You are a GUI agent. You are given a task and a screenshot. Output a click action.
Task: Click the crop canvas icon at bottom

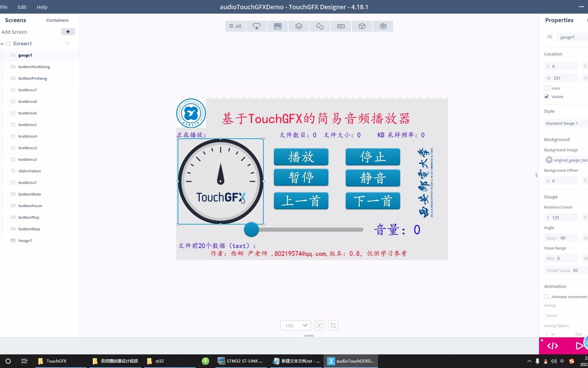[333, 325]
